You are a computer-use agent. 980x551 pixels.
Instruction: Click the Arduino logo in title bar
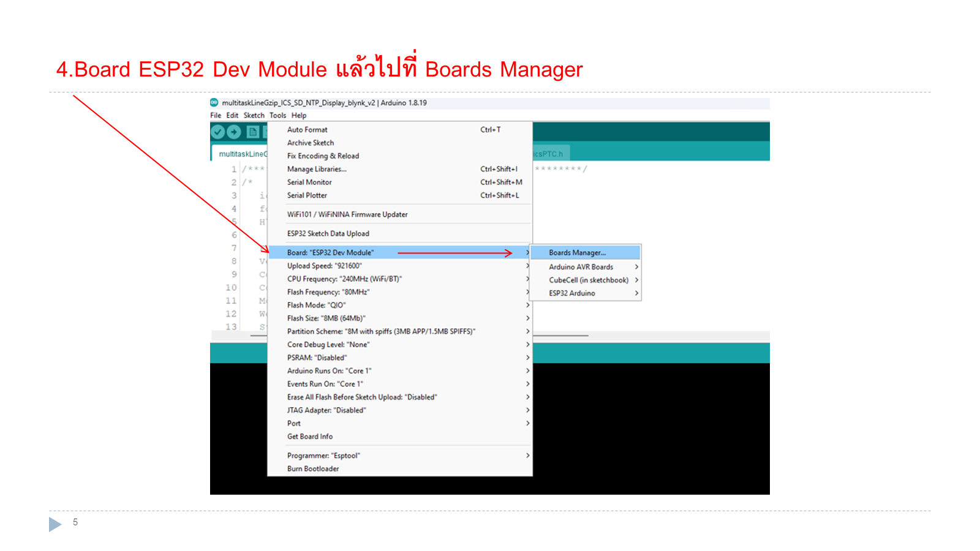pos(214,103)
